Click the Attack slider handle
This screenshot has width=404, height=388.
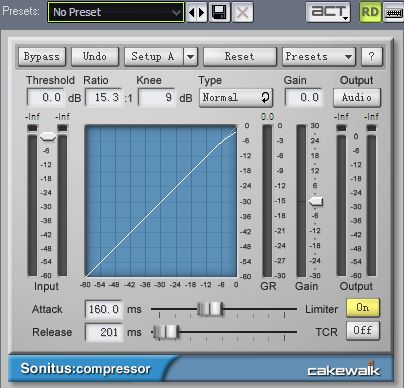pyautogui.click(x=210, y=309)
